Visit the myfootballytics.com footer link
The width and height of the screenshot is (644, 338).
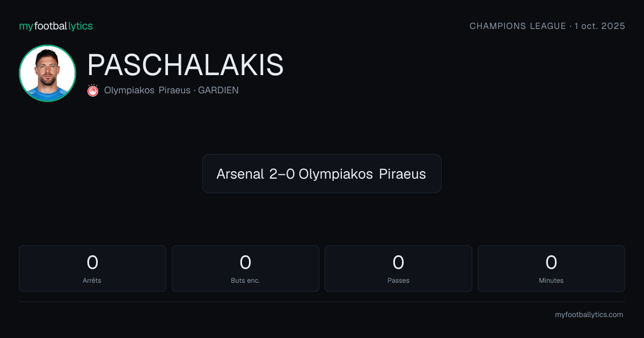tap(589, 315)
